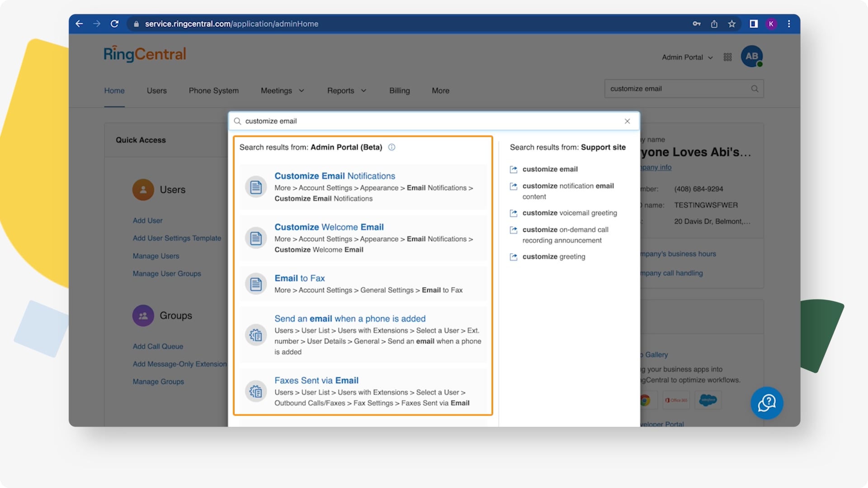This screenshot has width=868, height=488.
Task: Click into the customize email search field
Action: pos(433,121)
